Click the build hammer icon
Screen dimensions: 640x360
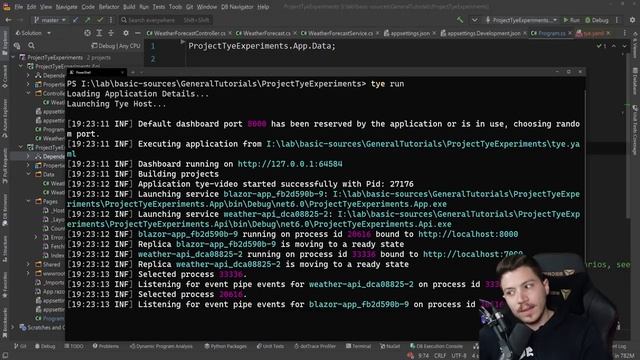[x=460, y=20]
